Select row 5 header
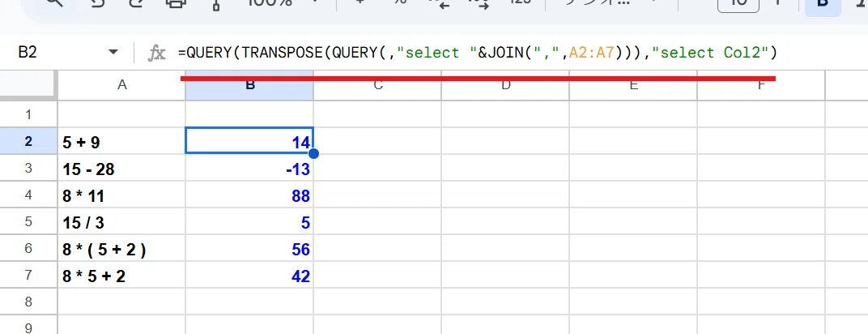The width and height of the screenshot is (868, 334). coord(29,221)
